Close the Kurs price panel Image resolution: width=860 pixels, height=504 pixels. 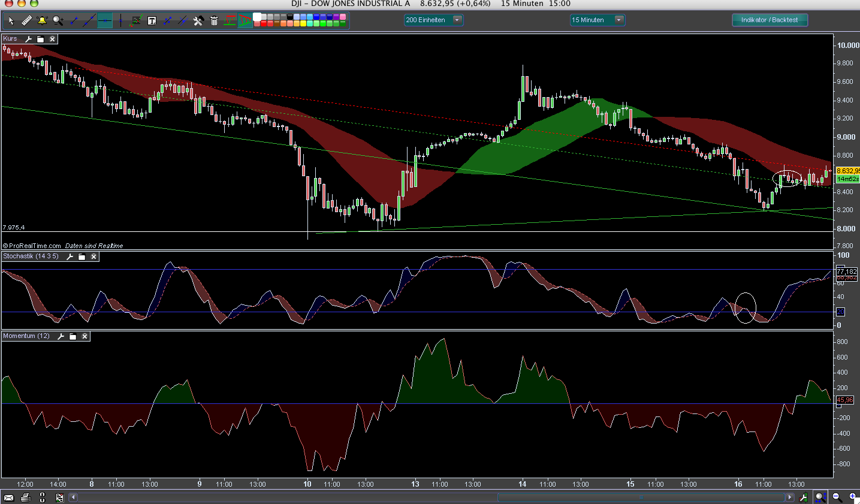click(x=52, y=39)
